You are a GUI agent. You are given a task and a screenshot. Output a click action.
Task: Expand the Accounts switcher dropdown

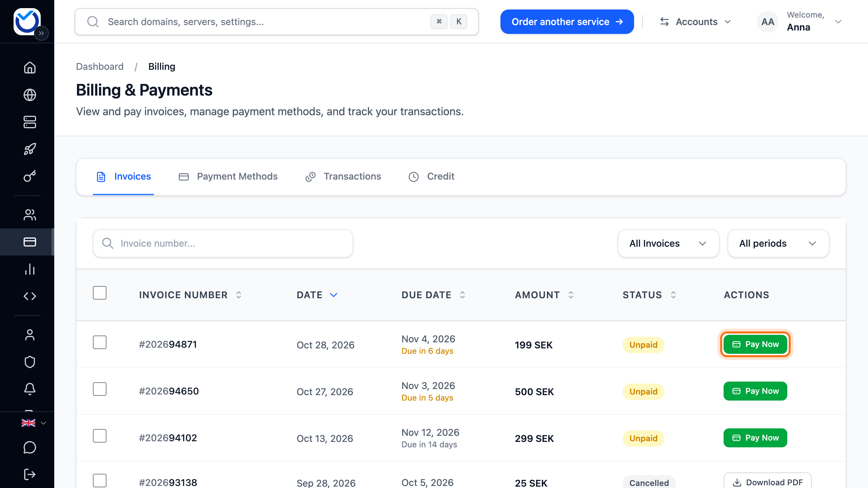[695, 22]
